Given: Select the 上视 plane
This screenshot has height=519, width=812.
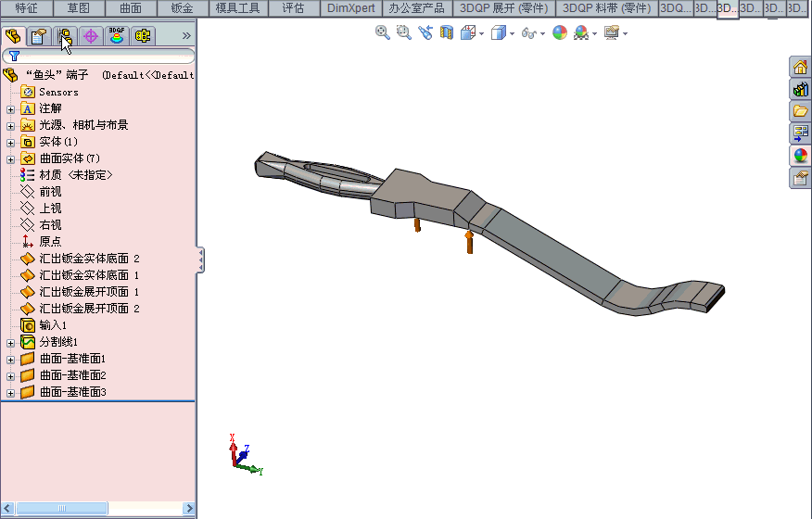Looking at the screenshot, I should coord(41,209).
